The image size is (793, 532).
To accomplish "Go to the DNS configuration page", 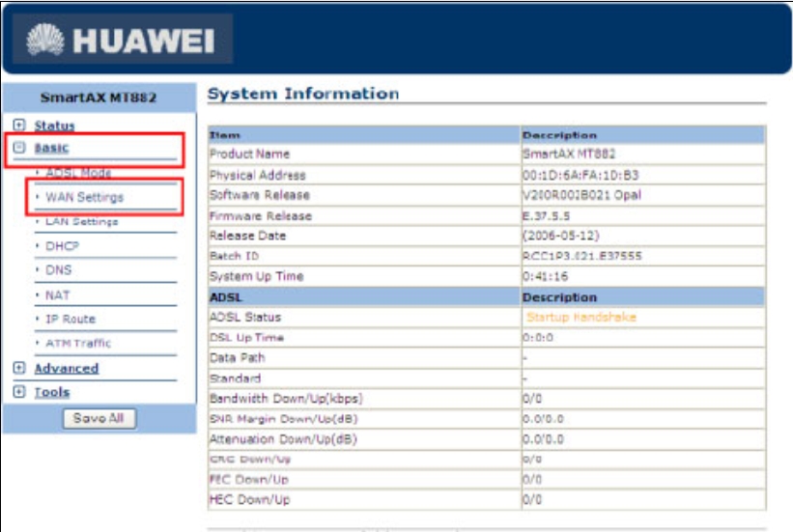I will (x=59, y=270).
